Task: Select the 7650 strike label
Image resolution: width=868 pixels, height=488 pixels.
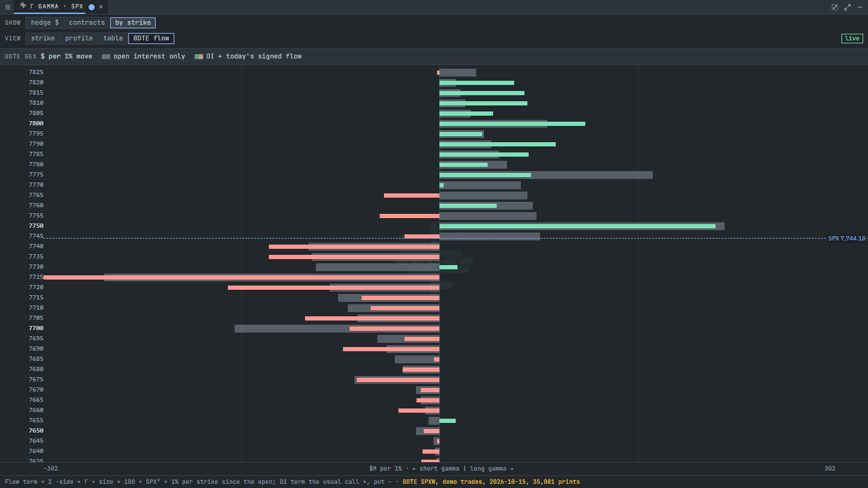Action: (36, 431)
